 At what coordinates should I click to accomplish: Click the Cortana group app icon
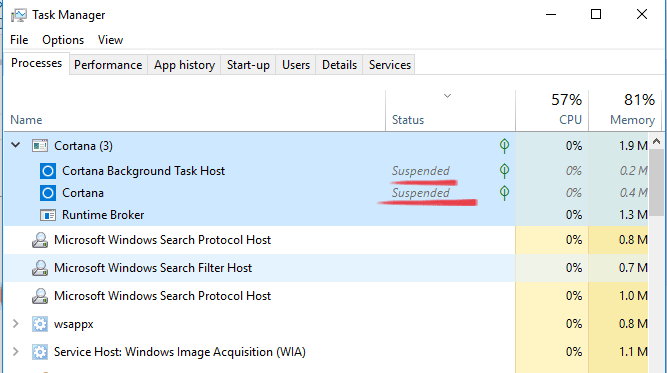click(40, 146)
